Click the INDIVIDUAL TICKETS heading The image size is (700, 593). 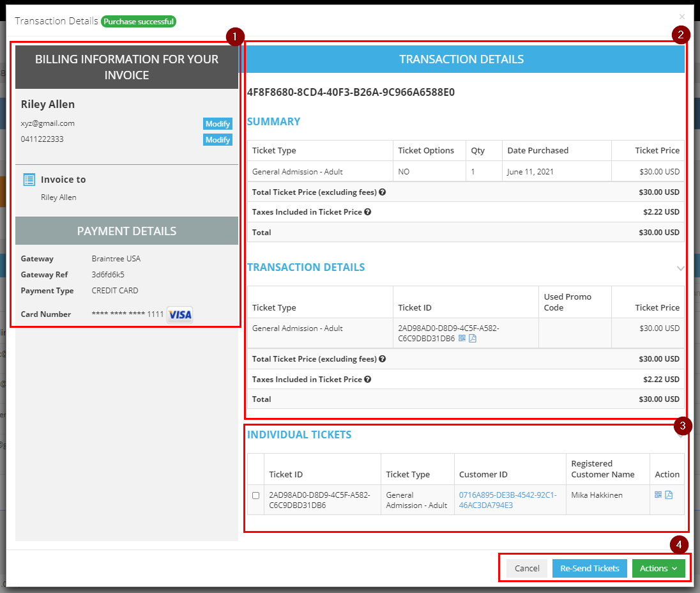[300, 435]
